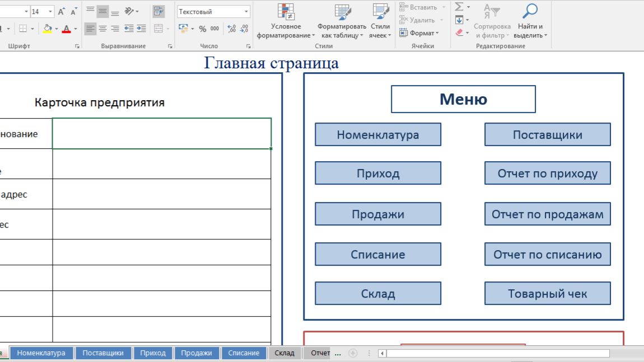This screenshot has height=362, width=644.
Task: Click the Номенклатура menu button
Action: [378, 134]
